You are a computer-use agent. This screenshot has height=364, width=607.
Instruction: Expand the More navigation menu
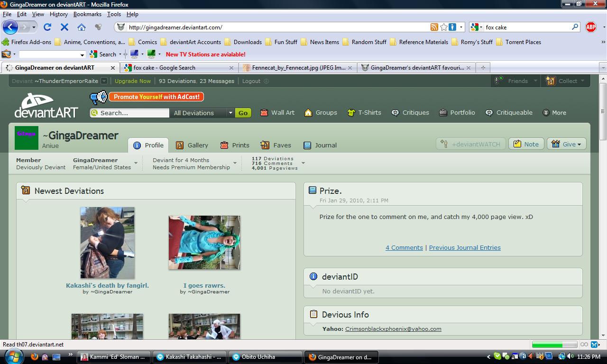[554, 112]
